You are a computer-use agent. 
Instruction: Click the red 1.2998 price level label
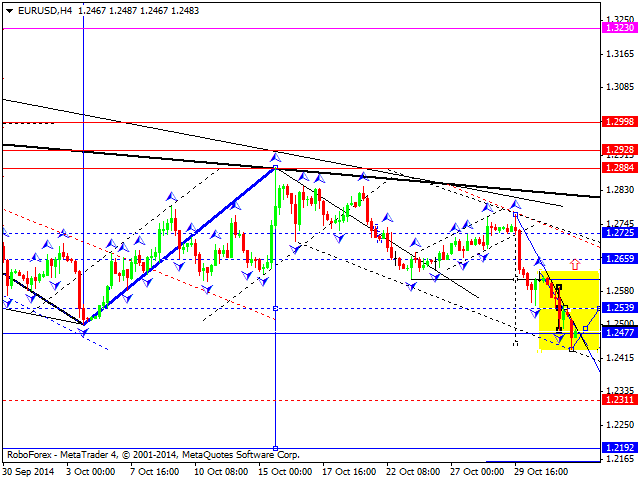pyautogui.click(x=618, y=121)
